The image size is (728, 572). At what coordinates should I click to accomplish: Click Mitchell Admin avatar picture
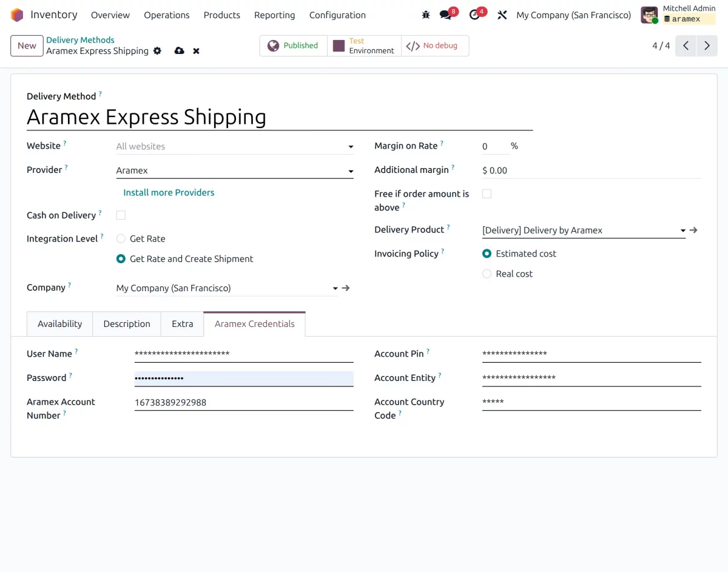click(x=649, y=15)
